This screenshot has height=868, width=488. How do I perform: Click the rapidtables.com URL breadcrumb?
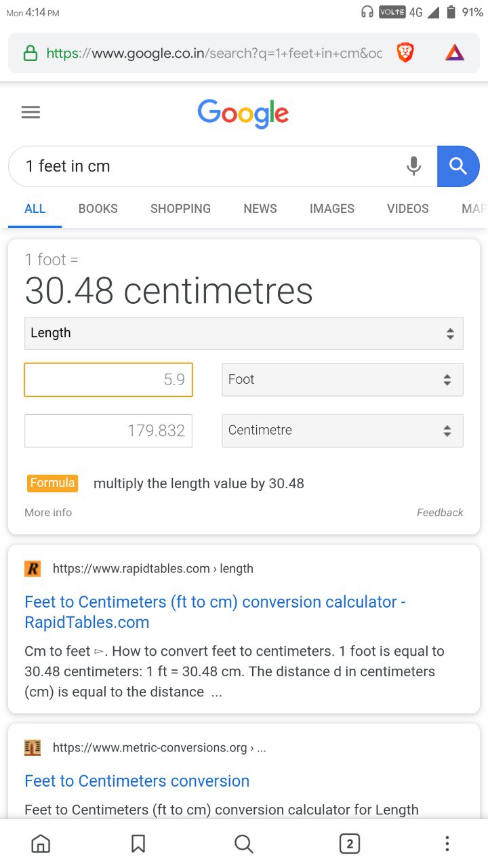pyautogui.click(x=153, y=568)
